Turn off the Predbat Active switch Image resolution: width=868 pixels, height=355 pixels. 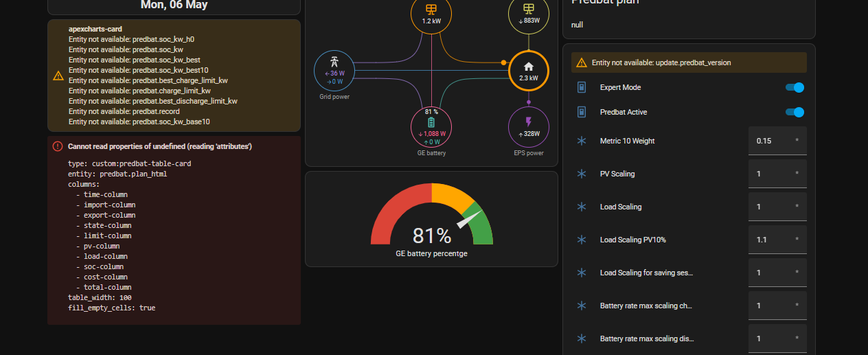(795, 112)
